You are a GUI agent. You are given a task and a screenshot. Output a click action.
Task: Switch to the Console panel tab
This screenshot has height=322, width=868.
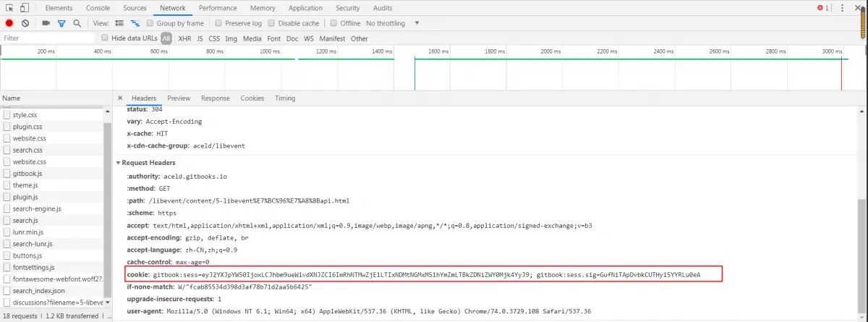click(x=98, y=8)
